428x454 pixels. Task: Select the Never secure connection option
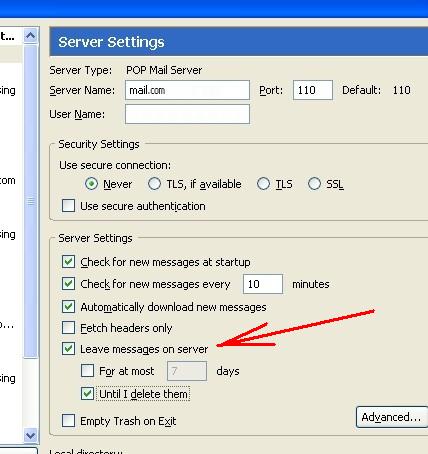point(91,184)
